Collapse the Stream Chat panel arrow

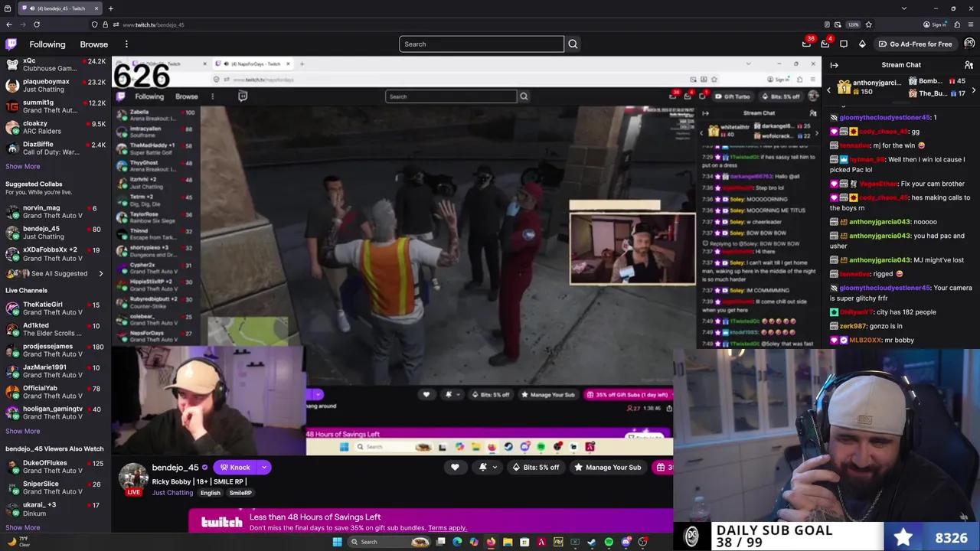click(835, 65)
